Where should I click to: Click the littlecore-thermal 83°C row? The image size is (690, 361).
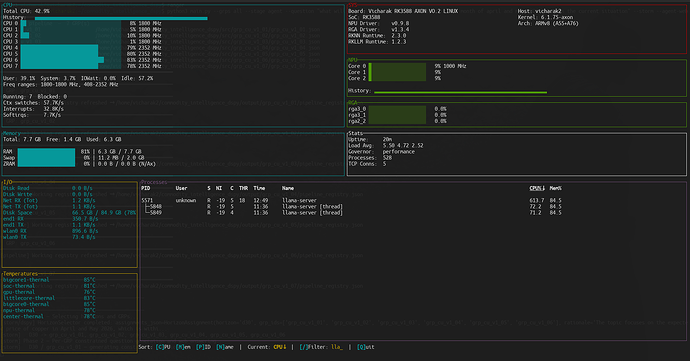tap(49, 298)
